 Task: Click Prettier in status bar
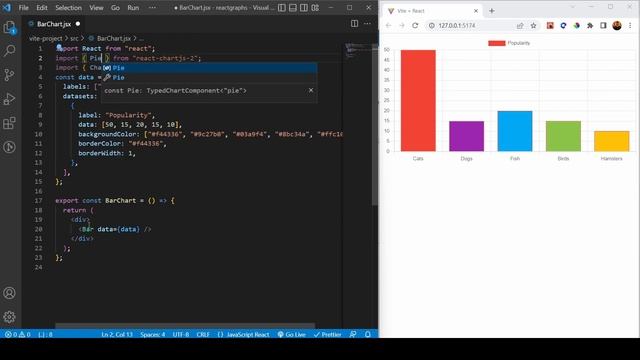tap(327, 334)
